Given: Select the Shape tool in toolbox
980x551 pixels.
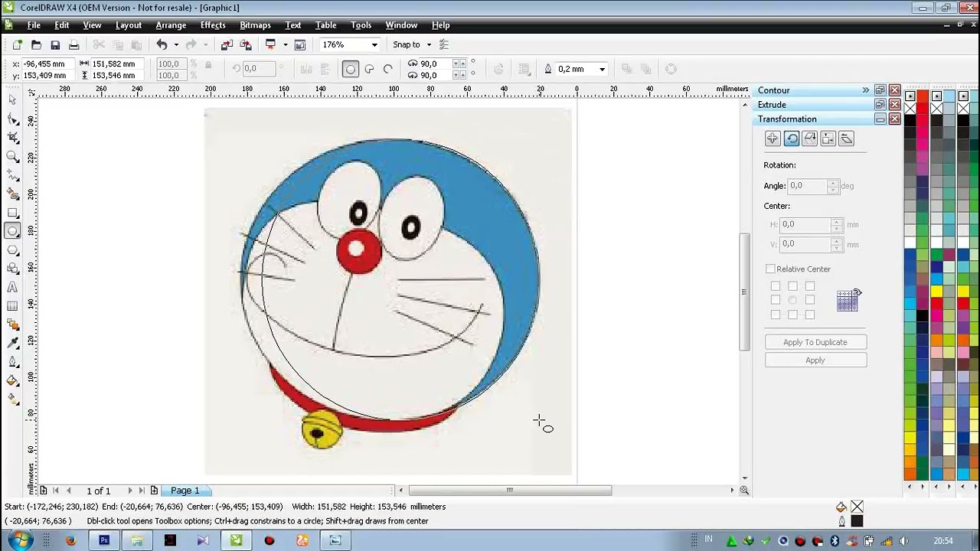Looking at the screenshot, I should (12, 119).
